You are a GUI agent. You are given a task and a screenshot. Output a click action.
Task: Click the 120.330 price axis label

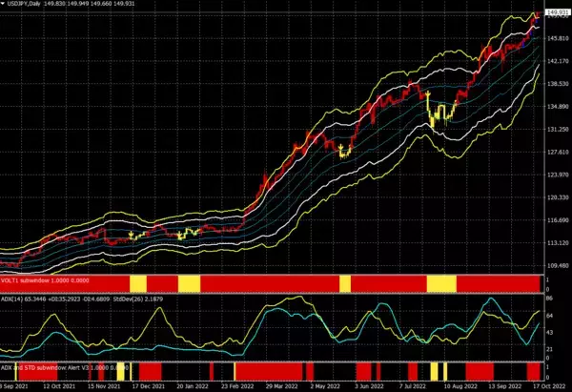[x=557, y=197]
